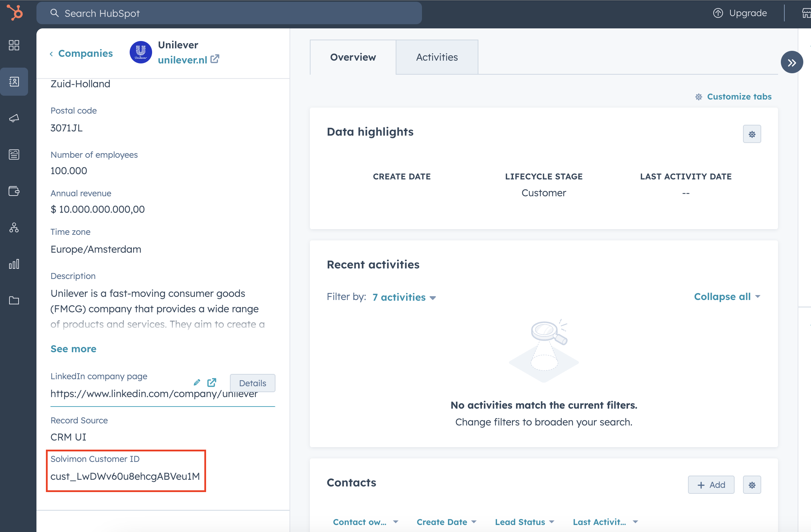811x532 pixels.
Task: Click the Search HubSpot field
Action: (229, 13)
